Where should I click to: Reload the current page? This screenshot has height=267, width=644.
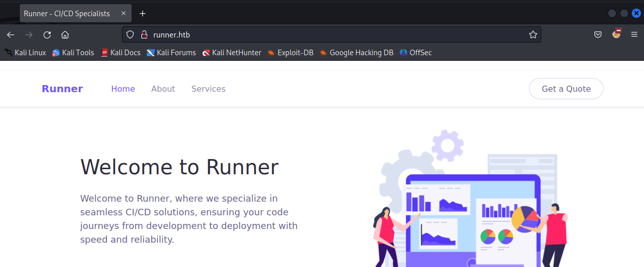[47, 34]
